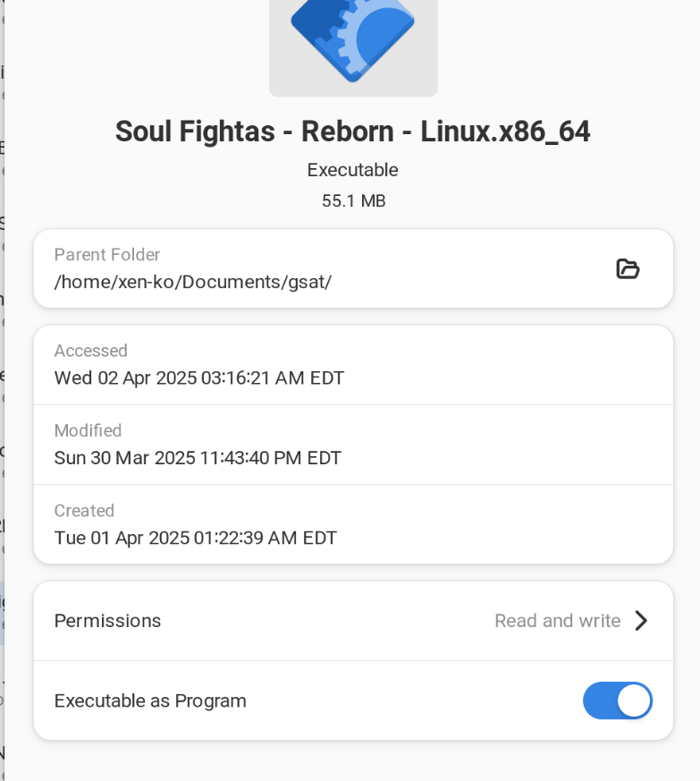
Task: Open parent folder using the folder icon
Action: coord(628,269)
